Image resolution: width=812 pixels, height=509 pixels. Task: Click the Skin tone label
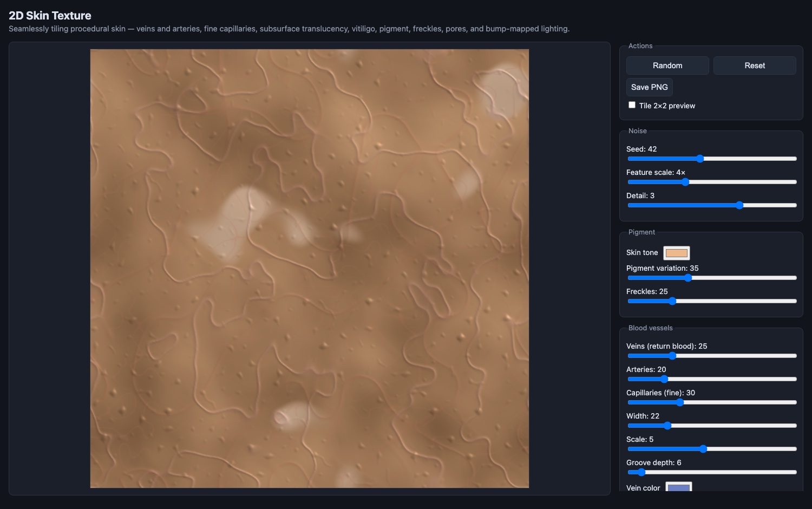[642, 252]
